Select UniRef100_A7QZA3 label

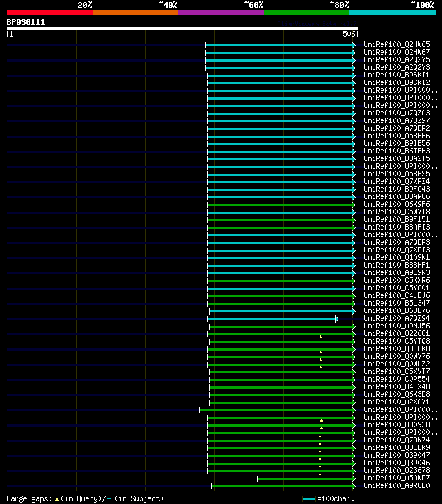[396, 113]
